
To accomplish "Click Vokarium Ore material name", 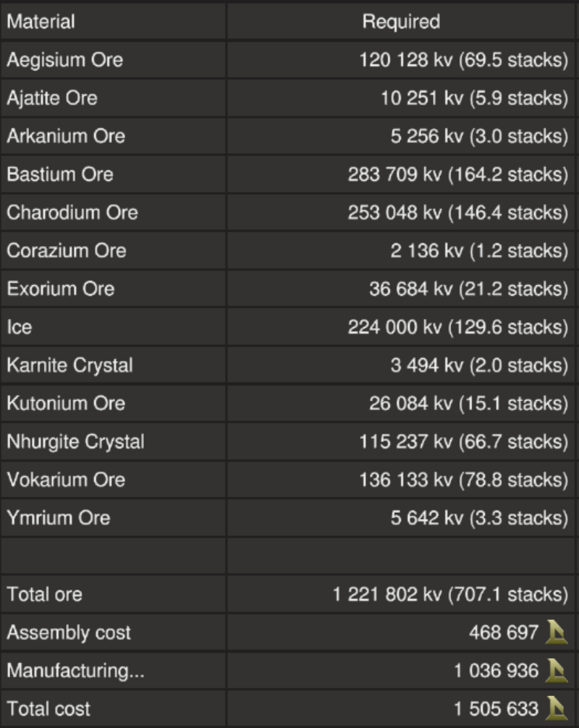I will 66,479.
